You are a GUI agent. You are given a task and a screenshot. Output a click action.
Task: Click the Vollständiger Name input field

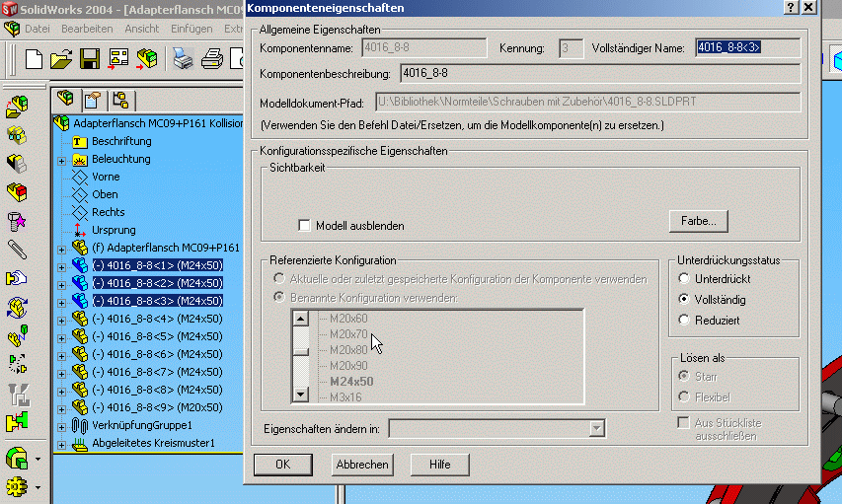(747, 47)
